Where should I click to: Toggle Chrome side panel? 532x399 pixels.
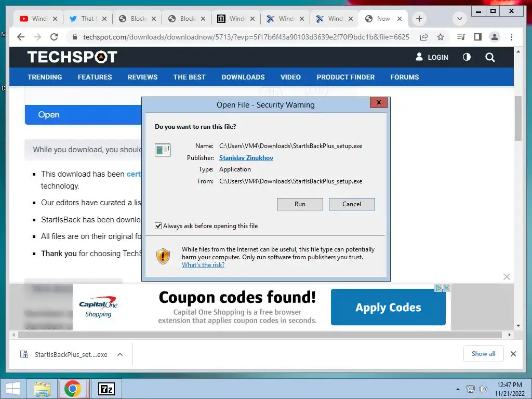point(478,37)
